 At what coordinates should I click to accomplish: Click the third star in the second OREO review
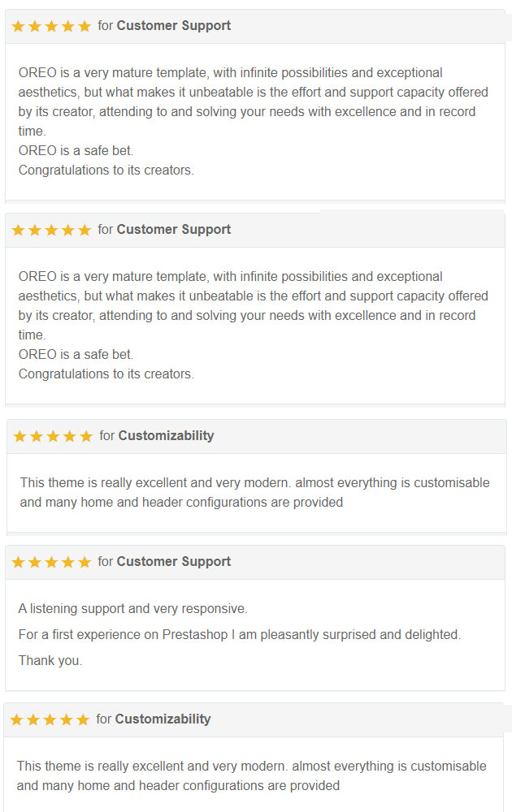point(51,230)
